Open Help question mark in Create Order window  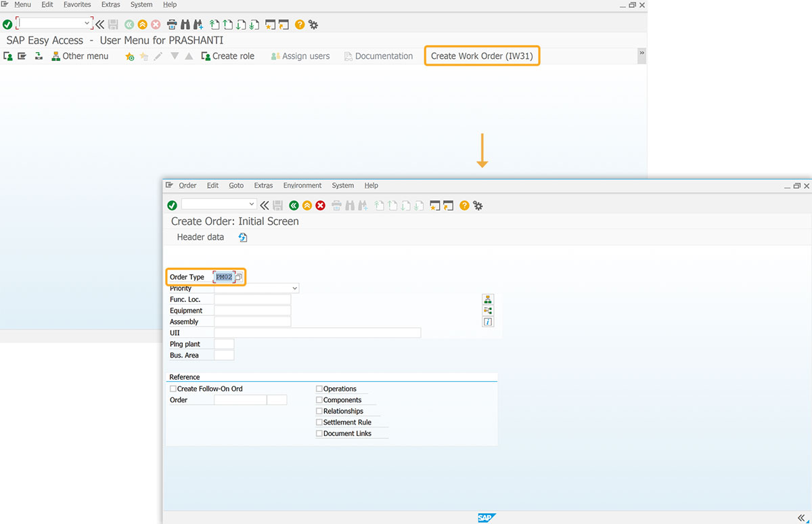(x=464, y=205)
